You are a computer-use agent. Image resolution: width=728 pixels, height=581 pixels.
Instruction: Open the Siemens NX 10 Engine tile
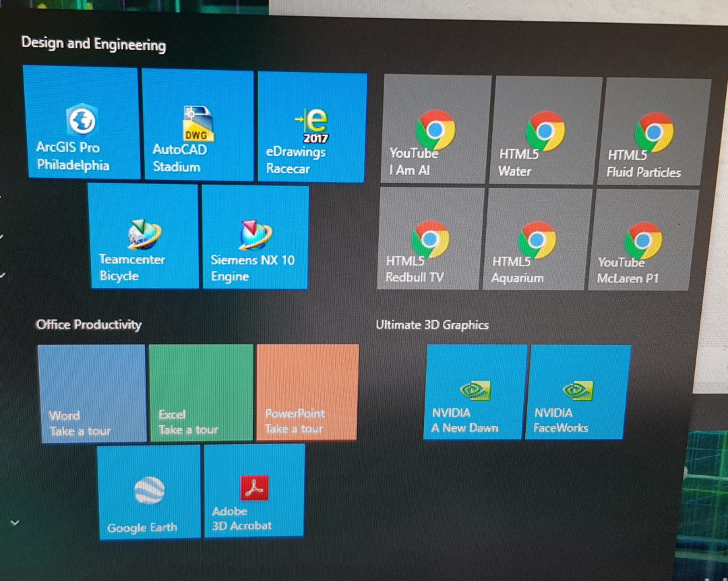[255, 237]
